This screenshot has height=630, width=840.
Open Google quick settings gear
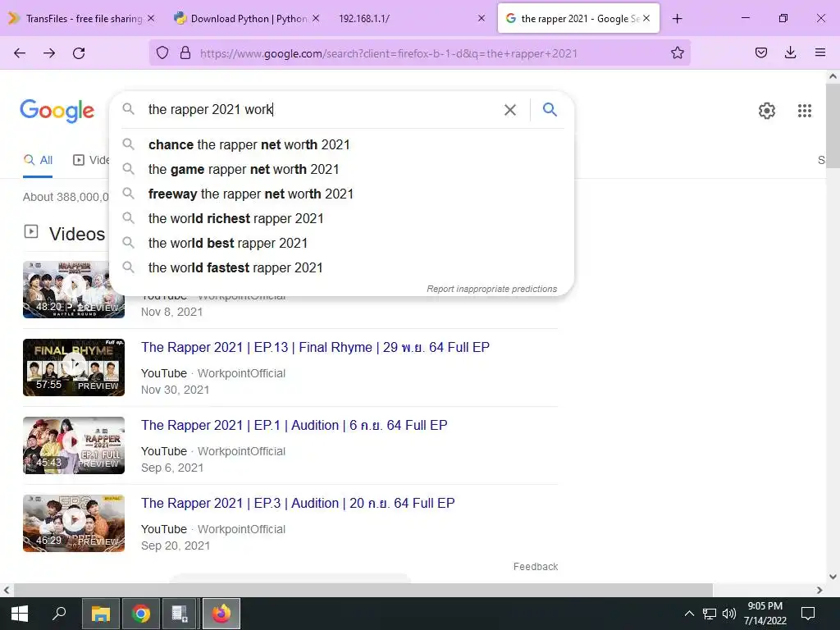click(x=767, y=111)
